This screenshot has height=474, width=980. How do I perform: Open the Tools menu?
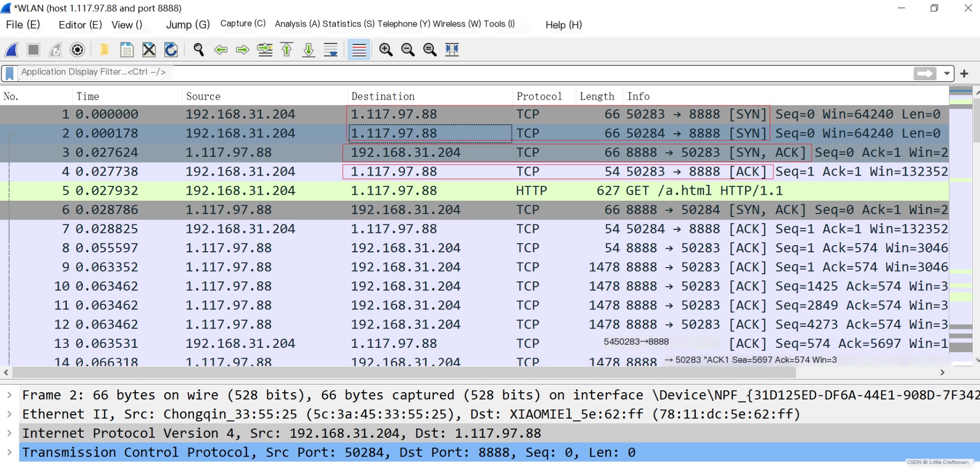tap(499, 23)
